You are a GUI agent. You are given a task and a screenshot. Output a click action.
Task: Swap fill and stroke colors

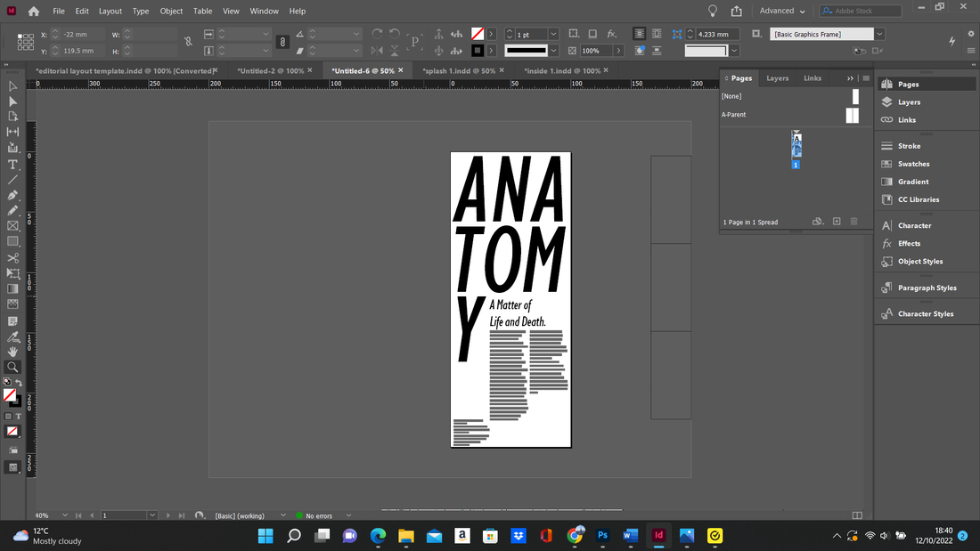(x=19, y=383)
